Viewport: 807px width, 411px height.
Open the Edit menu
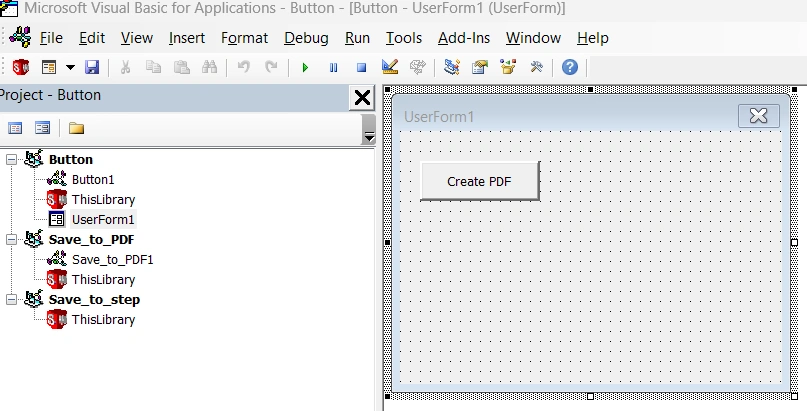(x=92, y=38)
